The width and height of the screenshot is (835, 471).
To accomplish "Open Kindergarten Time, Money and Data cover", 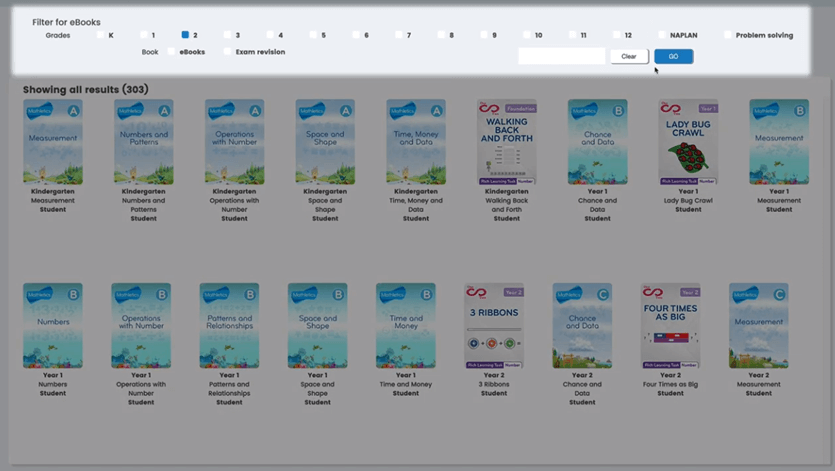I will 416,142.
